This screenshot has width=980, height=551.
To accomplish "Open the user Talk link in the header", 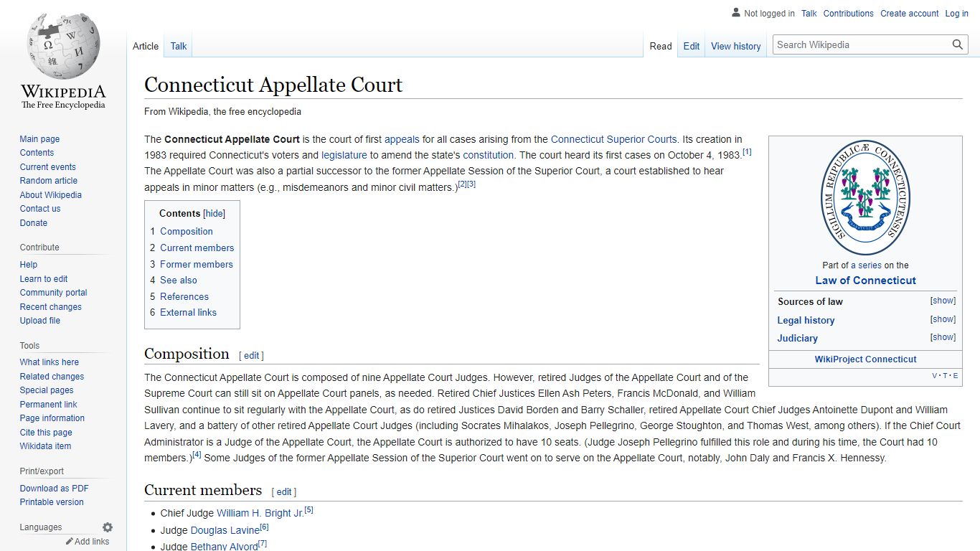I will pos(809,14).
